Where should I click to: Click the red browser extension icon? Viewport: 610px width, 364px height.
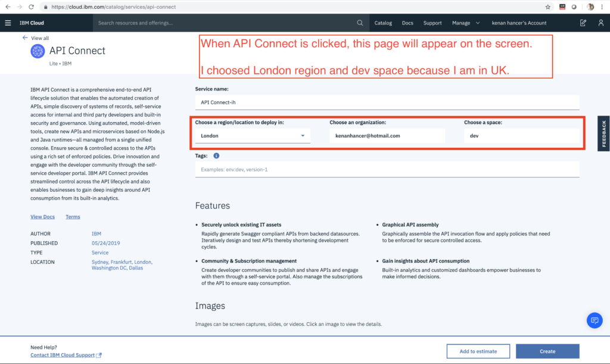[562, 7]
